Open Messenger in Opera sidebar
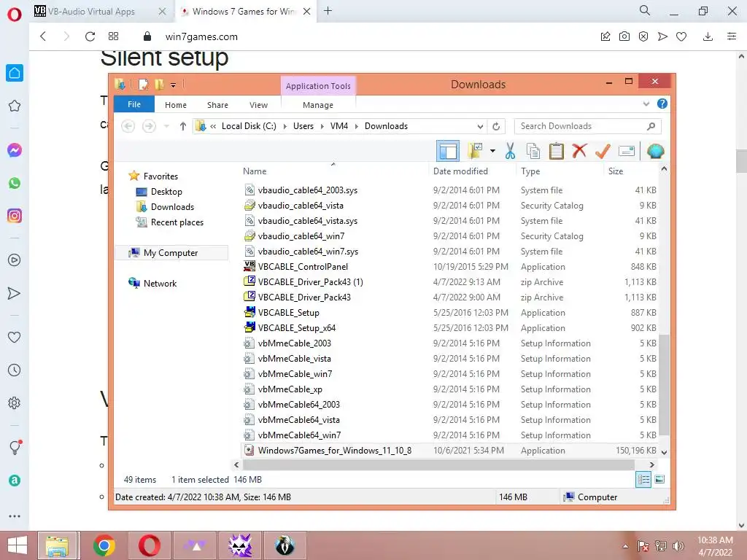This screenshot has height=560, width=747. click(x=15, y=150)
